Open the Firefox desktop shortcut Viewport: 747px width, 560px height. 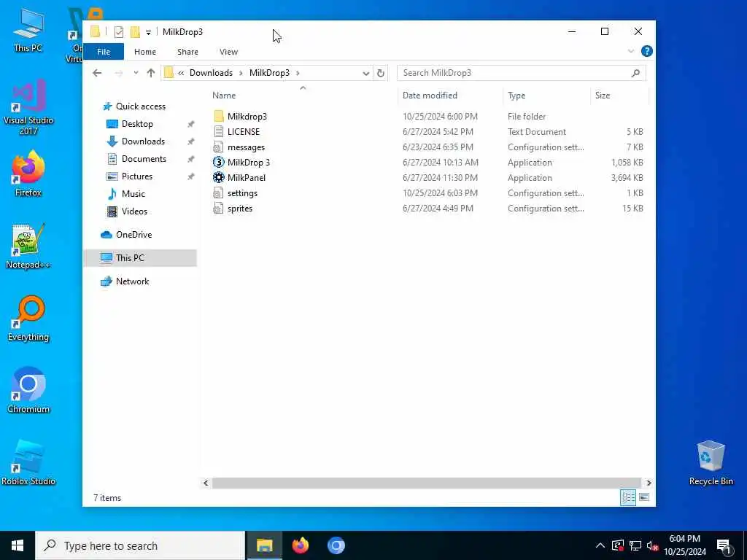pyautogui.click(x=28, y=174)
